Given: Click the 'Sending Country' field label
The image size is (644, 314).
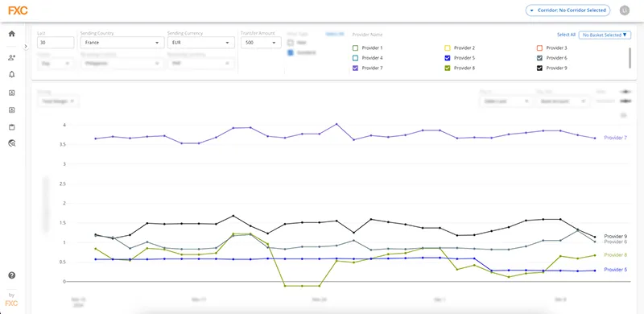Looking at the screenshot, I should pyautogui.click(x=97, y=33).
